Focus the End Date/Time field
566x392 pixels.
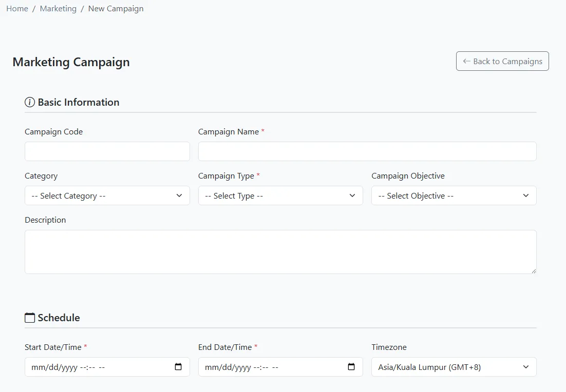pos(280,367)
